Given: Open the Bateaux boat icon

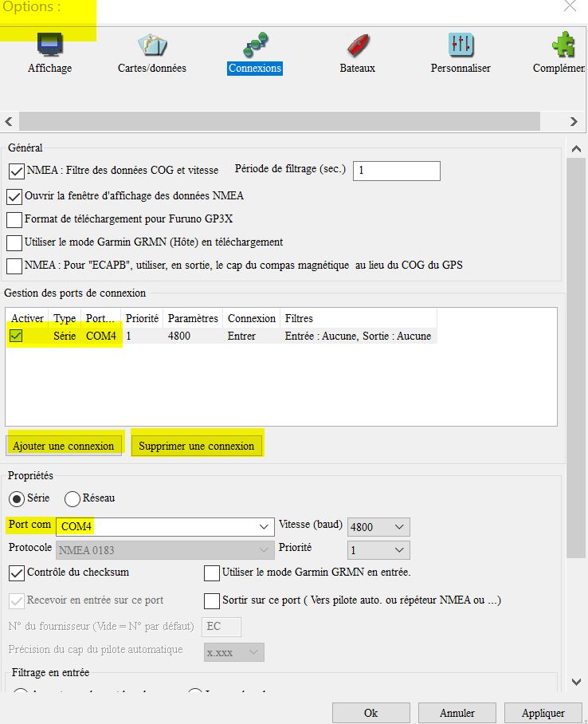Looking at the screenshot, I should tap(357, 45).
